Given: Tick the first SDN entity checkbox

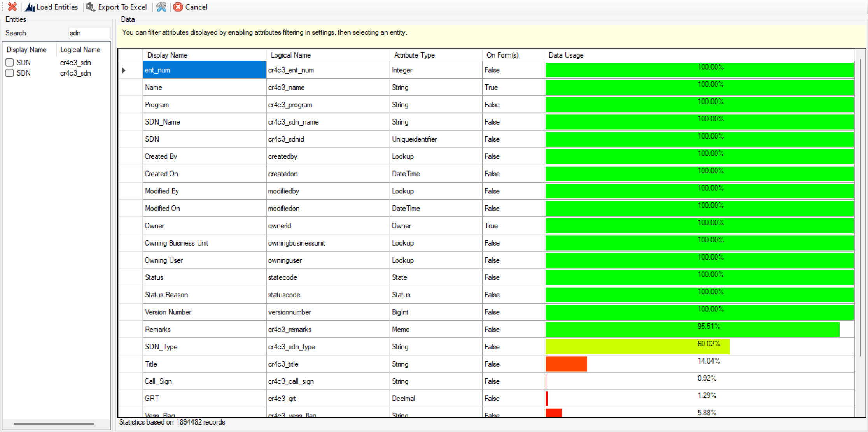Looking at the screenshot, I should click(x=10, y=62).
